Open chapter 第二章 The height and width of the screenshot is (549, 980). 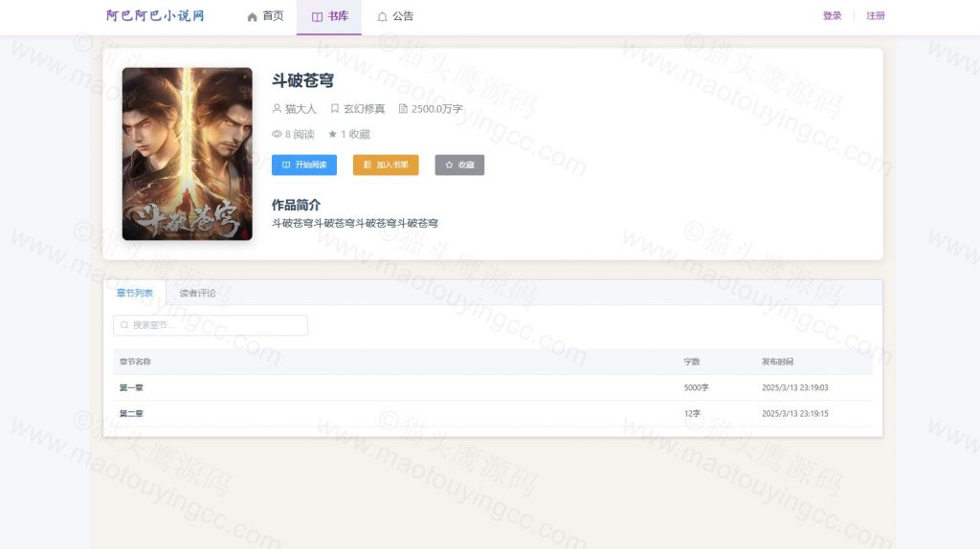point(131,413)
